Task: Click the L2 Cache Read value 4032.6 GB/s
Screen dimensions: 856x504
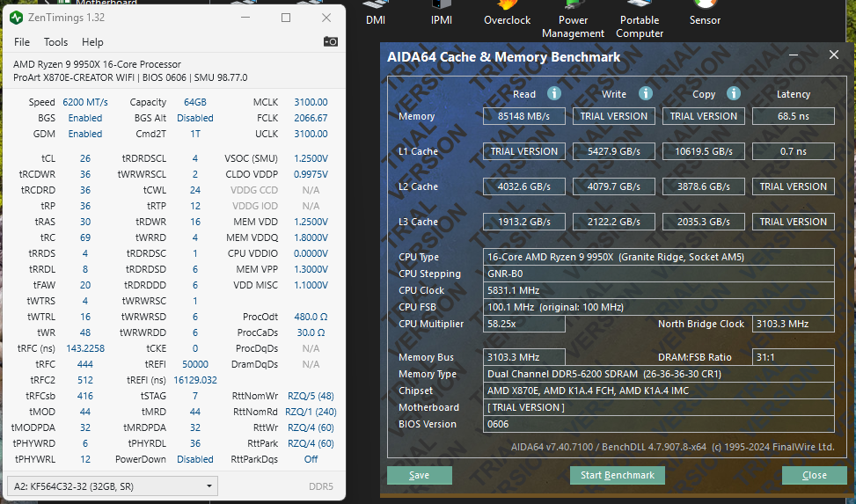Action: (524, 186)
